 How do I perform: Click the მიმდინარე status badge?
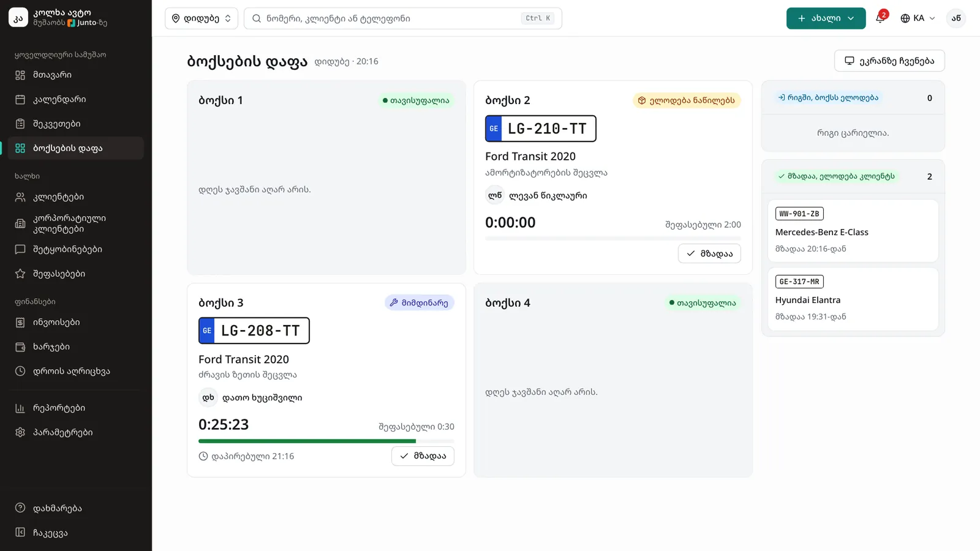(420, 302)
